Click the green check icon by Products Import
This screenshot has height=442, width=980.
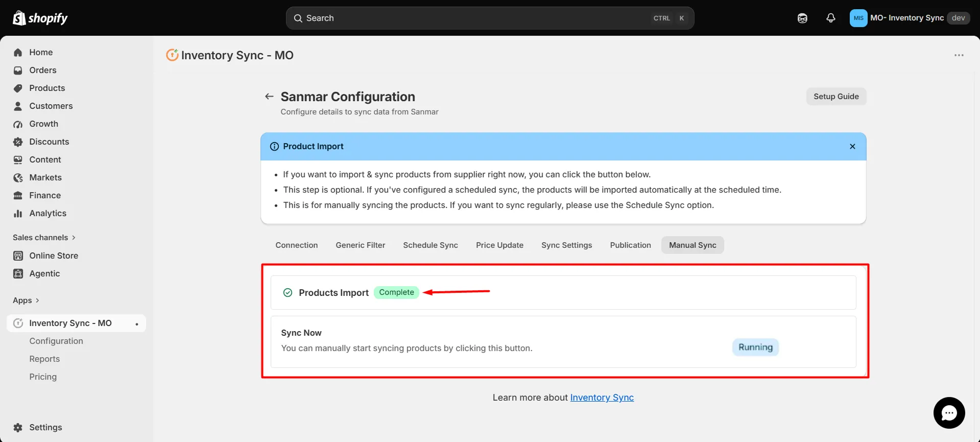click(288, 293)
